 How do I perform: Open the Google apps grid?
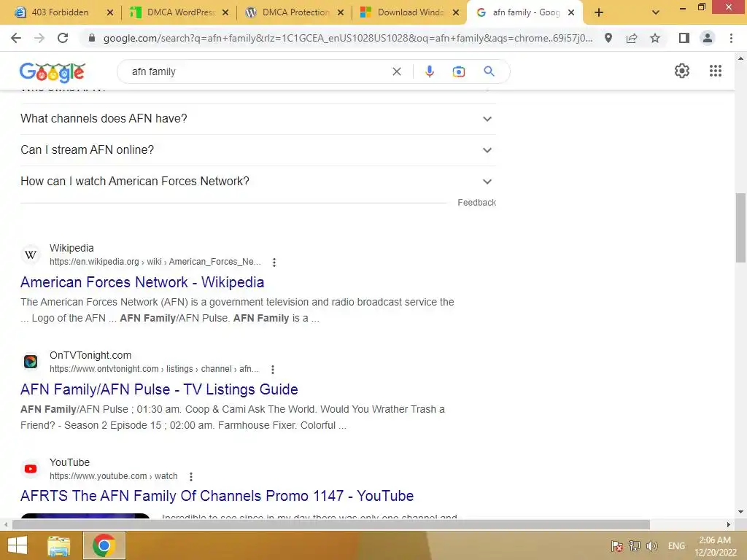[x=715, y=71]
